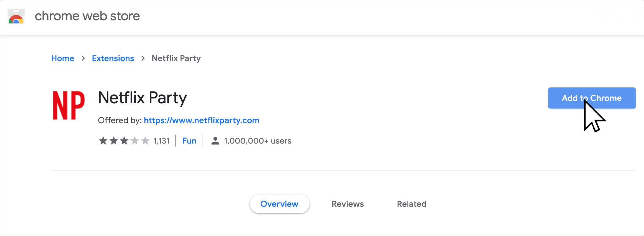
Task: Click the chevron after Home breadcrumb
Action: click(x=83, y=58)
